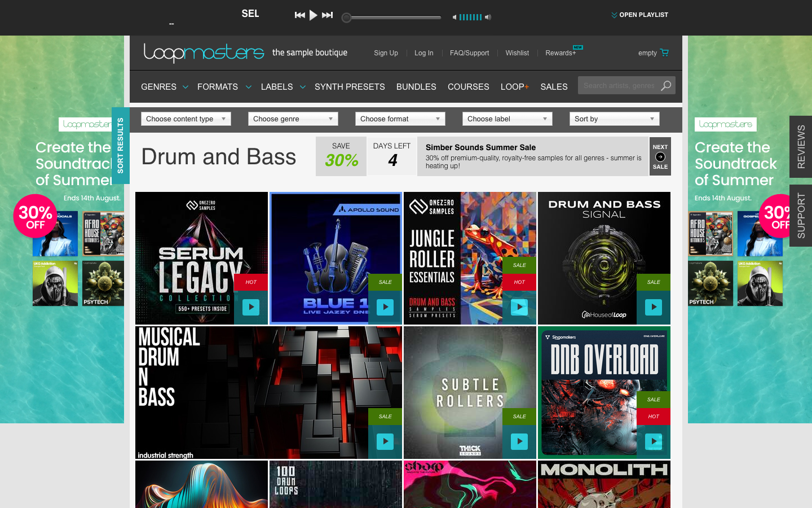Open Monolith pack thumbnail
The height and width of the screenshot is (508, 812).
pos(604,484)
